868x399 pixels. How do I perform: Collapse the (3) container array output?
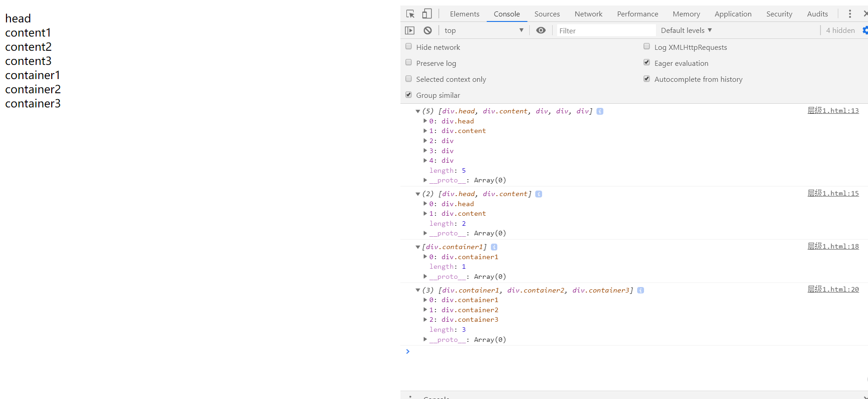[418, 290]
